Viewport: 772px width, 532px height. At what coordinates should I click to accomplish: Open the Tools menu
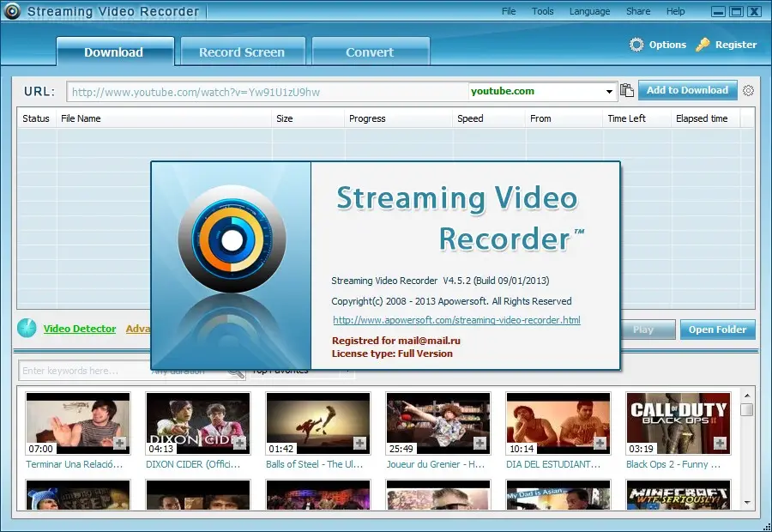tap(543, 11)
